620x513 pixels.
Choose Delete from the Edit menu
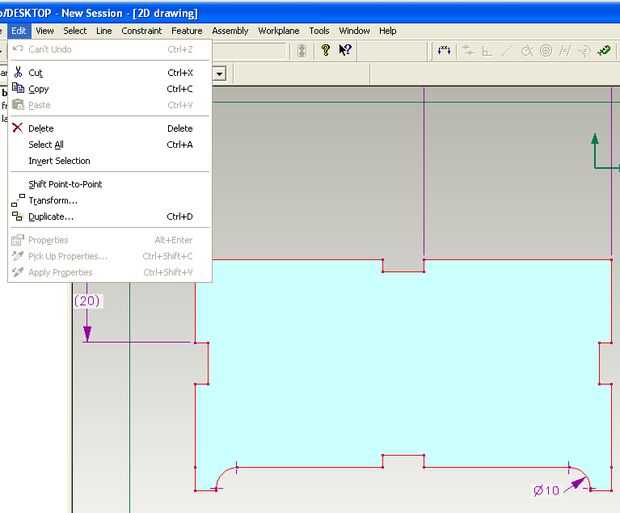coord(110,129)
